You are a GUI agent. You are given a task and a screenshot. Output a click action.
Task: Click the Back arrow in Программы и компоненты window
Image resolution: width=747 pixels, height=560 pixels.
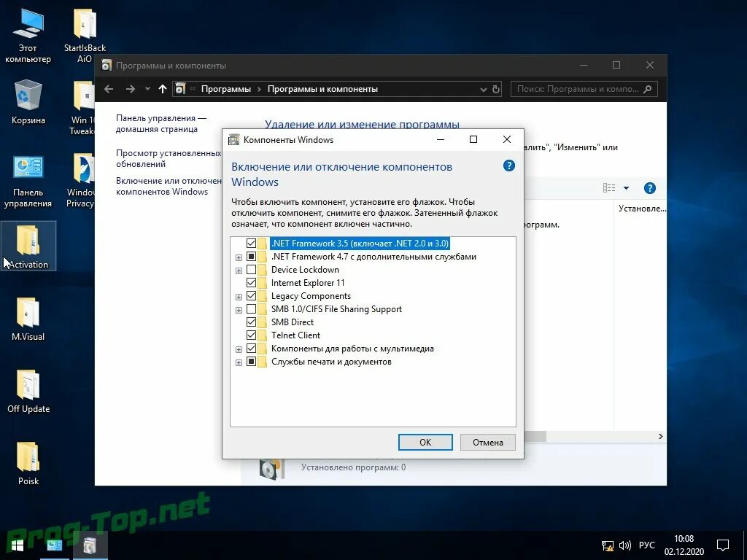pos(109,89)
